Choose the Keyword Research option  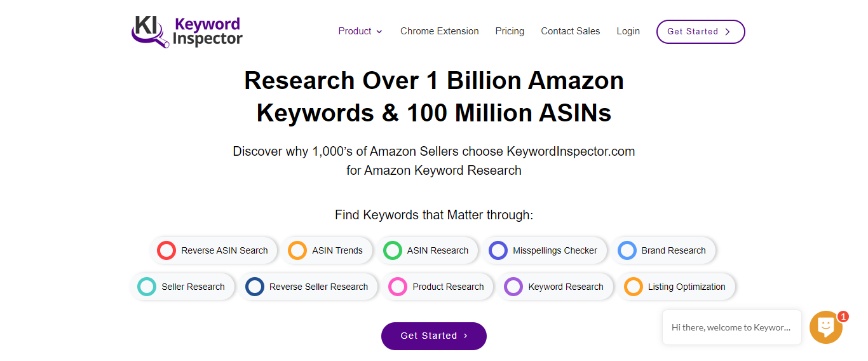tap(555, 287)
